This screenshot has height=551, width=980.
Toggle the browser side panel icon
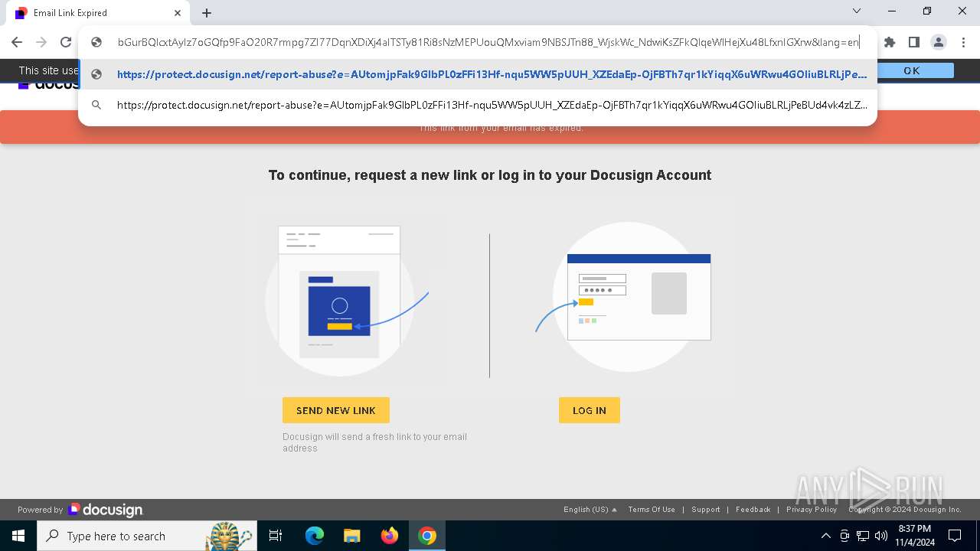point(913,42)
